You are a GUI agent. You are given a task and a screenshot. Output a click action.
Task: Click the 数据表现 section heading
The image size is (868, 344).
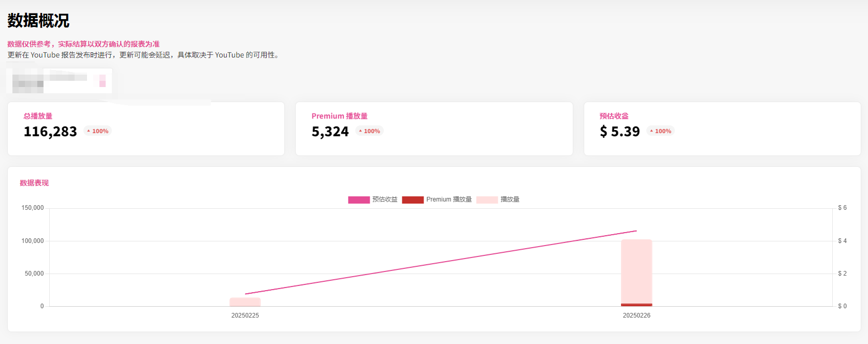click(34, 183)
